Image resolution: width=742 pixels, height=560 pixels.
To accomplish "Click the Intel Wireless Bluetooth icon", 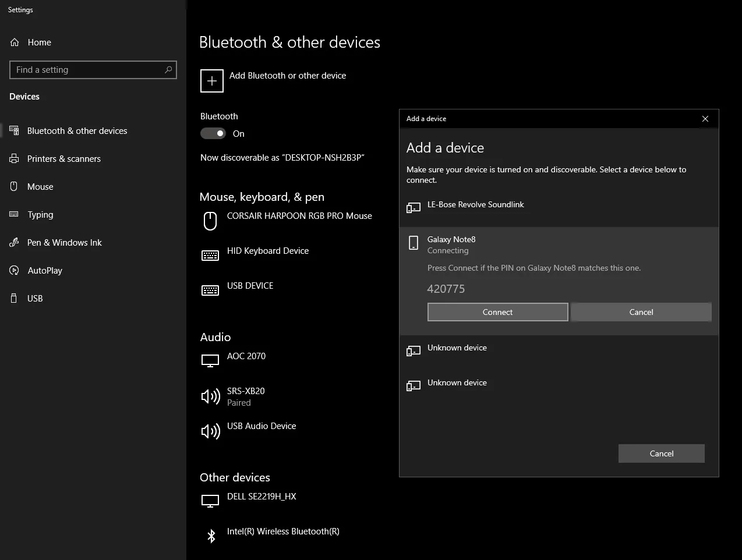I will (x=211, y=536).
